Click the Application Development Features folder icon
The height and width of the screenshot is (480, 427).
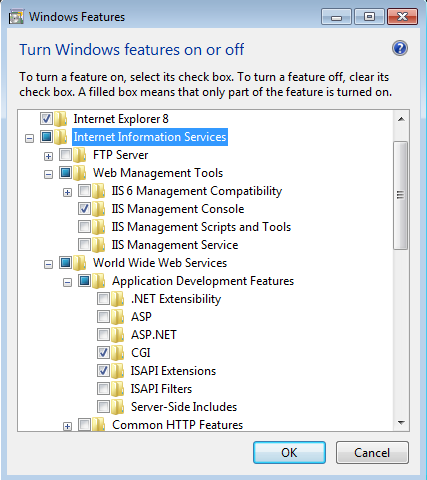click(x=99, y=281)
